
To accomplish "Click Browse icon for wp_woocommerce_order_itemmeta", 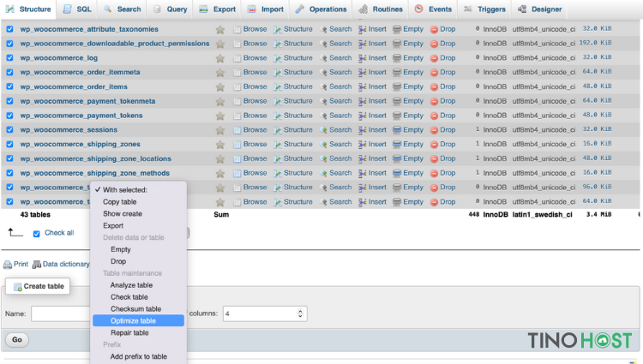I will [x=237, y=73].
